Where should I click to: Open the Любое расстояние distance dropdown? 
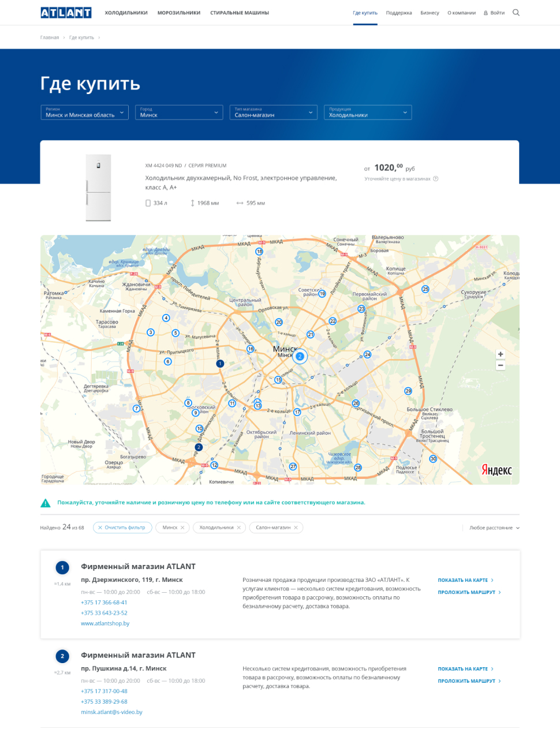(x=494, y=528)
